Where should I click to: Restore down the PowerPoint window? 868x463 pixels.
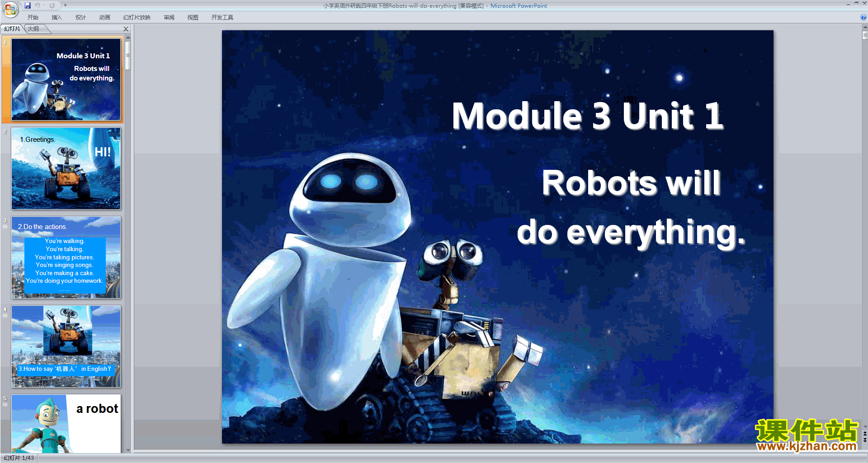pos(856,4)
